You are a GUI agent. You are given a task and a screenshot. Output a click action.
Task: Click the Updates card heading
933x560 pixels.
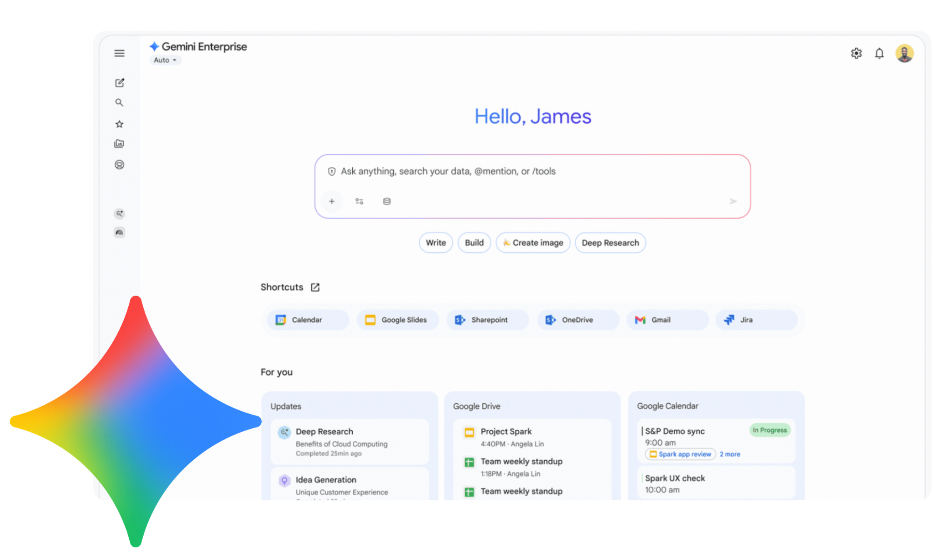click(x=286, y=407)
